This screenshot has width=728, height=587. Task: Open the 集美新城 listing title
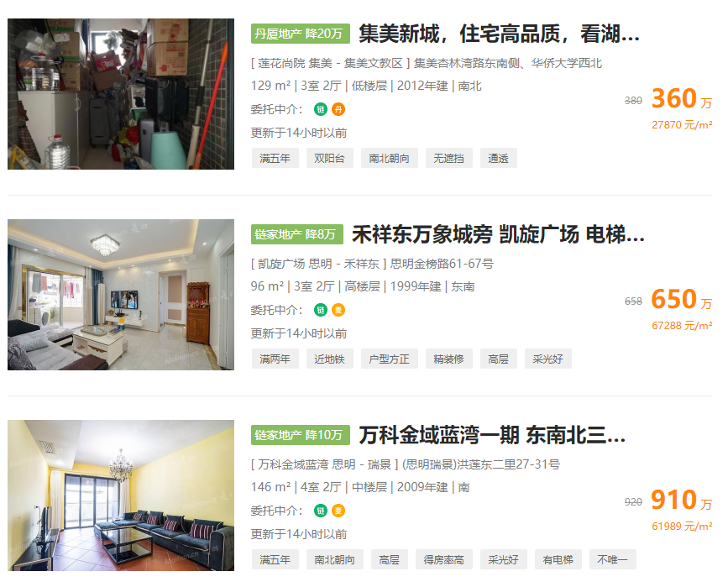click(x=499, y=34)
